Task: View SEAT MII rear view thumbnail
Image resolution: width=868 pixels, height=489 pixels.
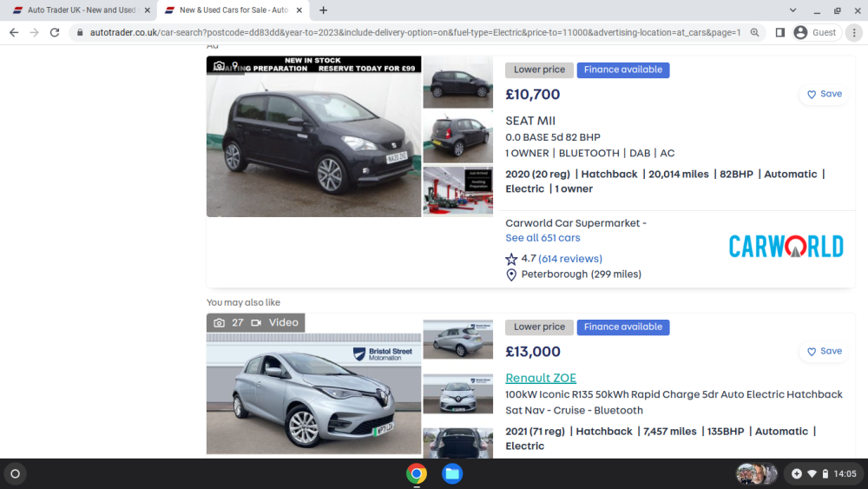Action: [457, 136]
